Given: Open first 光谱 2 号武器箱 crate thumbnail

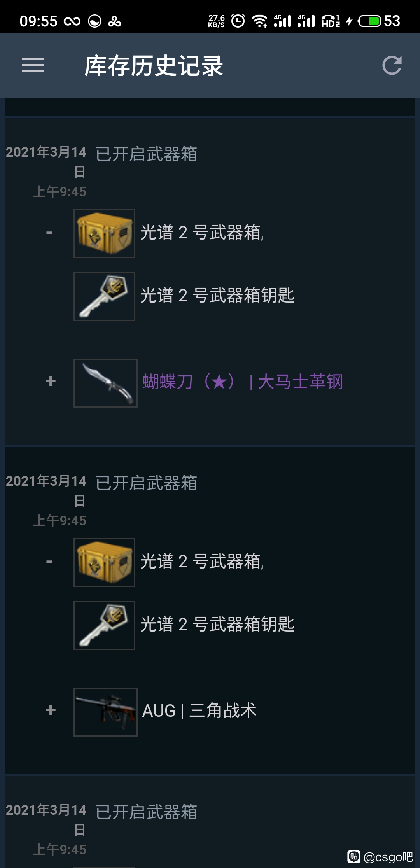Looking at the screenshot, I should (104, 234).
